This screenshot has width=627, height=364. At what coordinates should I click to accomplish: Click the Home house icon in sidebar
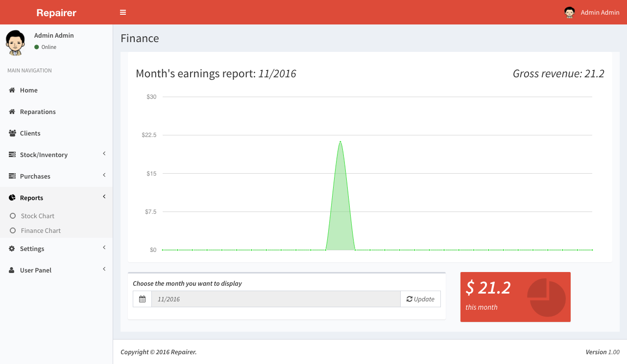click(x=12, y=90)
